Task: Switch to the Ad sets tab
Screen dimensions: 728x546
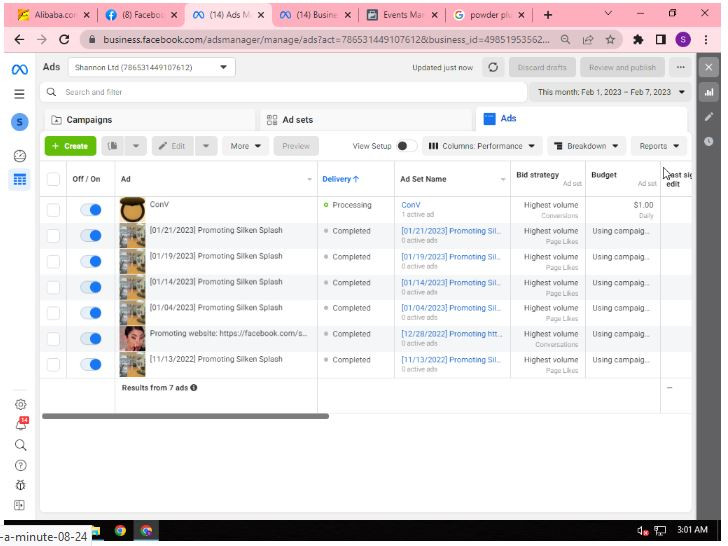Action: pos(365,120)
